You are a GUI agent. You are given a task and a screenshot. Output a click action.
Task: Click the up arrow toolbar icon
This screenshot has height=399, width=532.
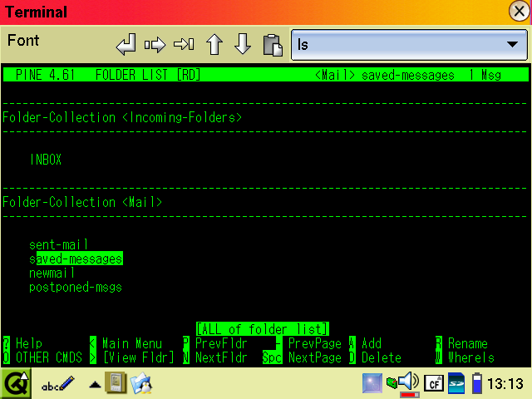click(x=214, y=44)
